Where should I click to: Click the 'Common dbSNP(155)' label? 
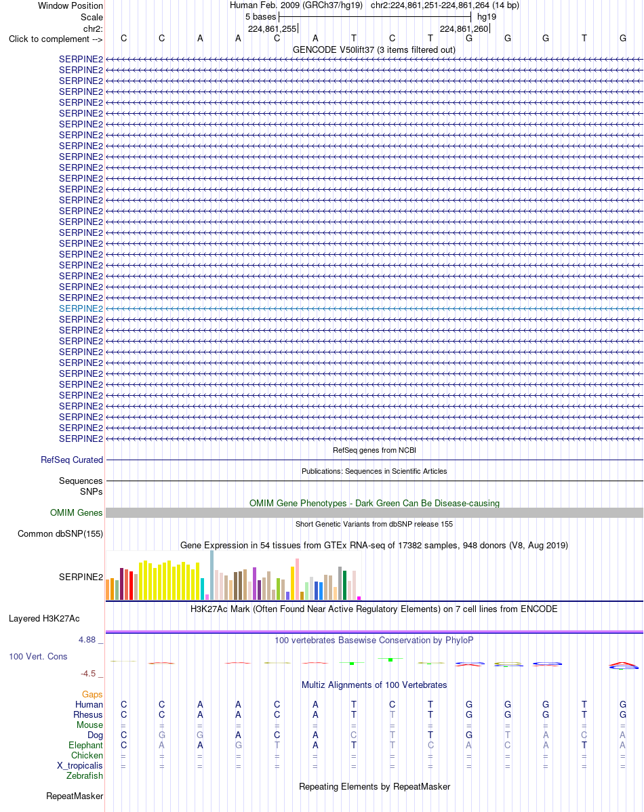(60, 534)
